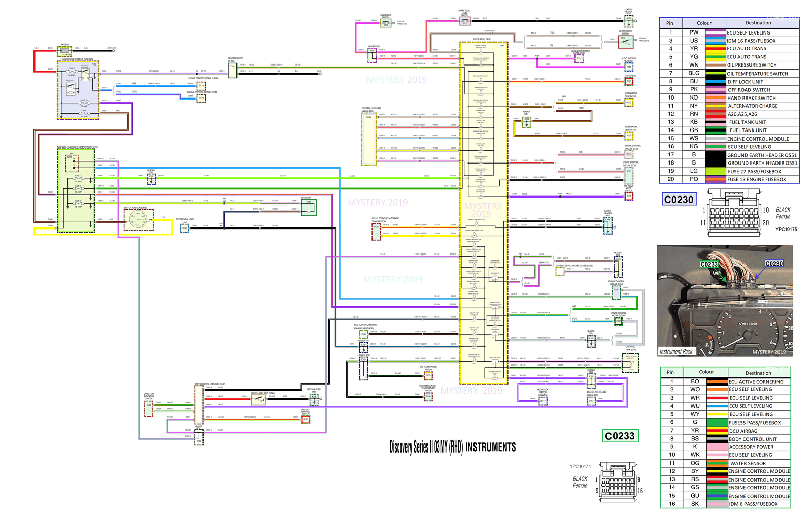Screen dimensions: 812x523
Task: Click the ignition switch circular symbol
Action: 138,220
